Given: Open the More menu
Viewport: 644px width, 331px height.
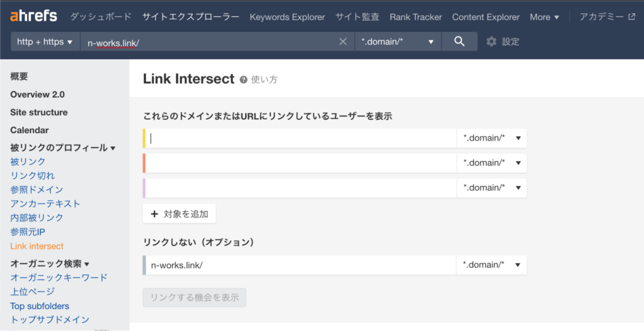Looking at the screenshot, I should 544,17.
